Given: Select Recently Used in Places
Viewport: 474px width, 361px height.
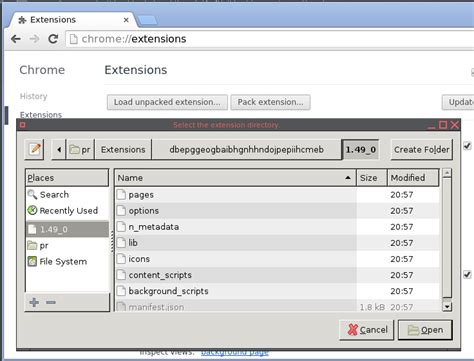Looking at the screenshot, I should point(67,211).
